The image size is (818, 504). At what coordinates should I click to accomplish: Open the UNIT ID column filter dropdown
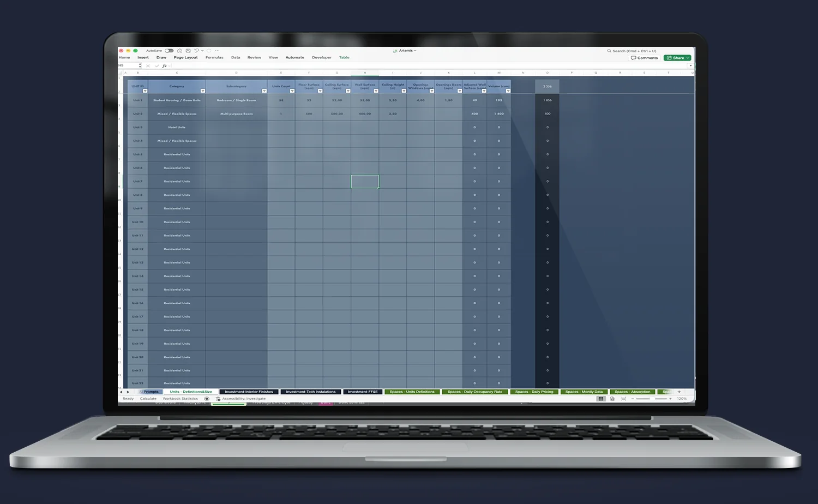pos(145,91)
